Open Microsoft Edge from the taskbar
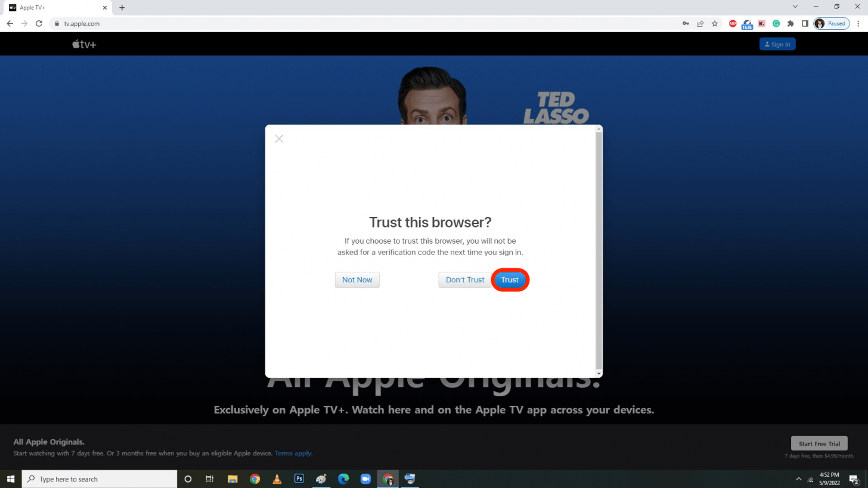Screen dimensions: 868x488 (343, 479)
